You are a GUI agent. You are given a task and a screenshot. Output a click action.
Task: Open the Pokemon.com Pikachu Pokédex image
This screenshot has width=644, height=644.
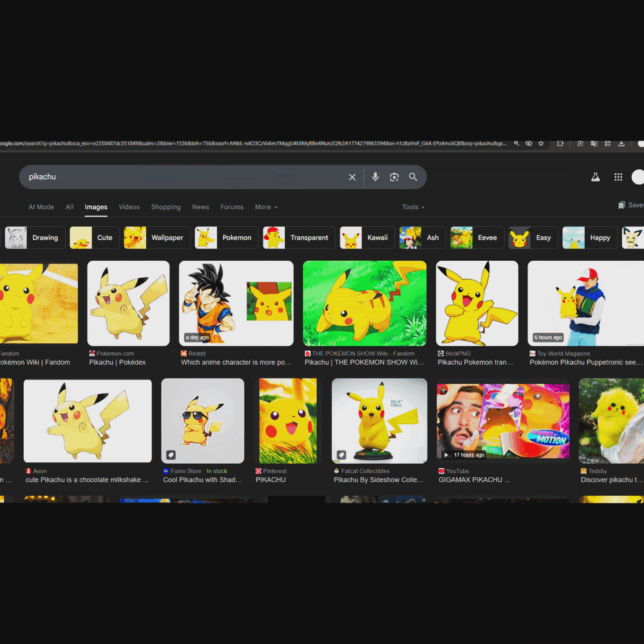pos(128,303)
